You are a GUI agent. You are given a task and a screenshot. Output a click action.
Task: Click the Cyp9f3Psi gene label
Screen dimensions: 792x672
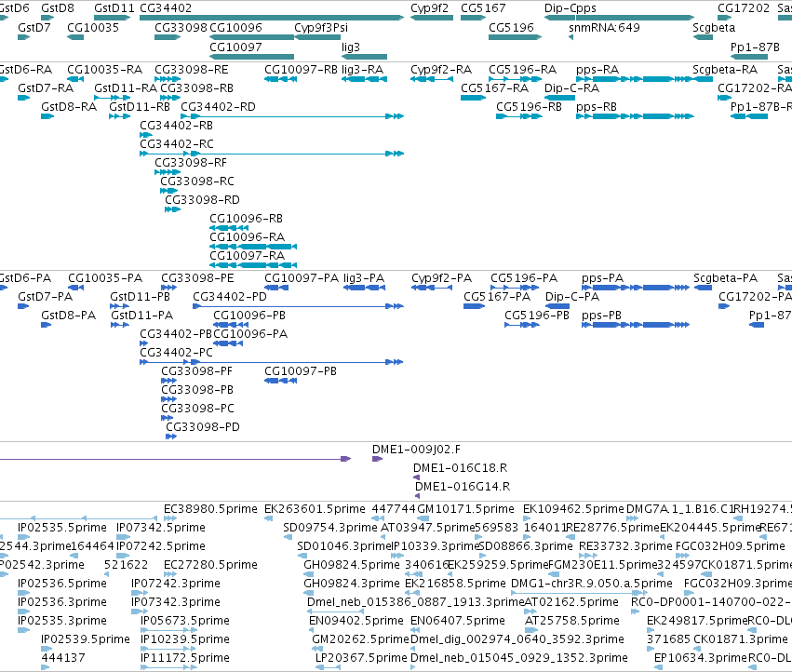coord(321,27)
